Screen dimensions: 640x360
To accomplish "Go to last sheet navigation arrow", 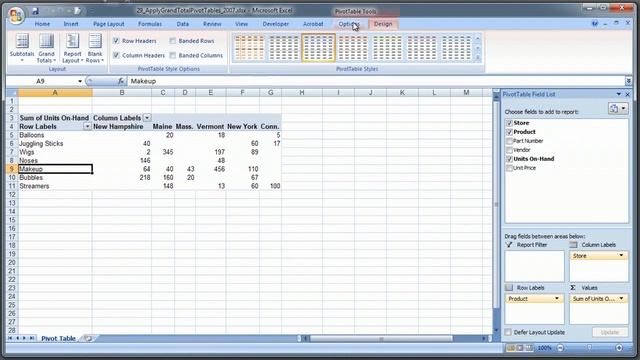I will [x=32, y=338].
